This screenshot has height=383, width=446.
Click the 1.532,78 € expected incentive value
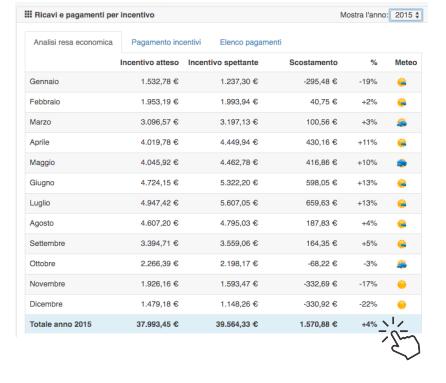[159, 81]
